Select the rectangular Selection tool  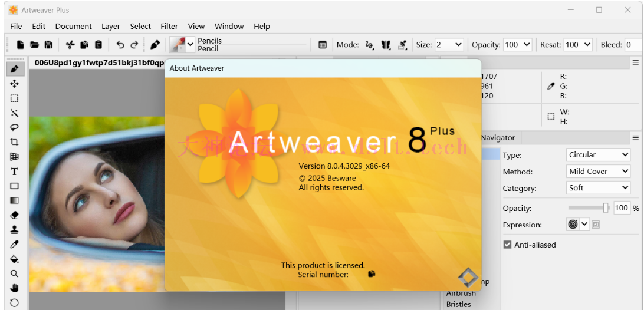[x=14, y=98]
